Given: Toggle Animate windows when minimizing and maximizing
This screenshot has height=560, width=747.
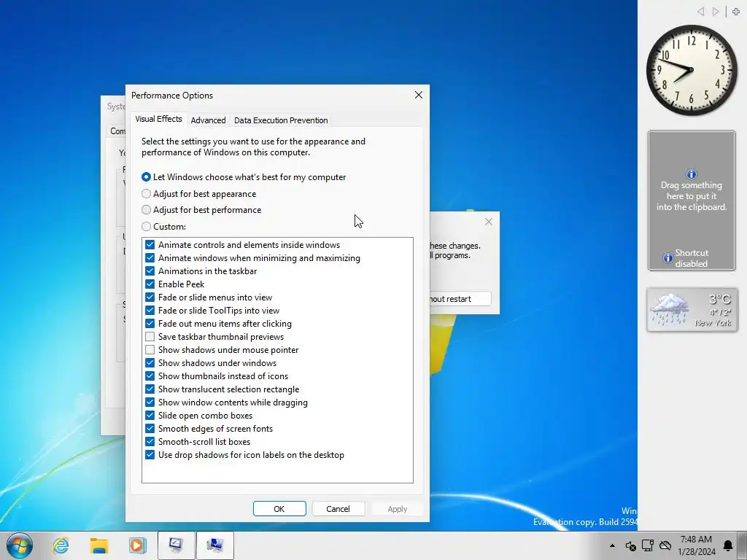Looking at the screenshot, I should click(150, 258).
